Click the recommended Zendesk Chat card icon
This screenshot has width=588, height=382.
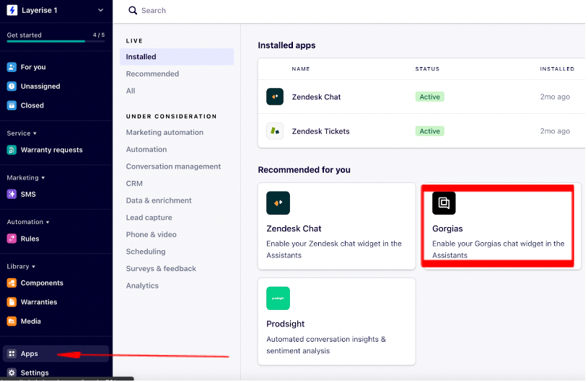coord(278,203)
